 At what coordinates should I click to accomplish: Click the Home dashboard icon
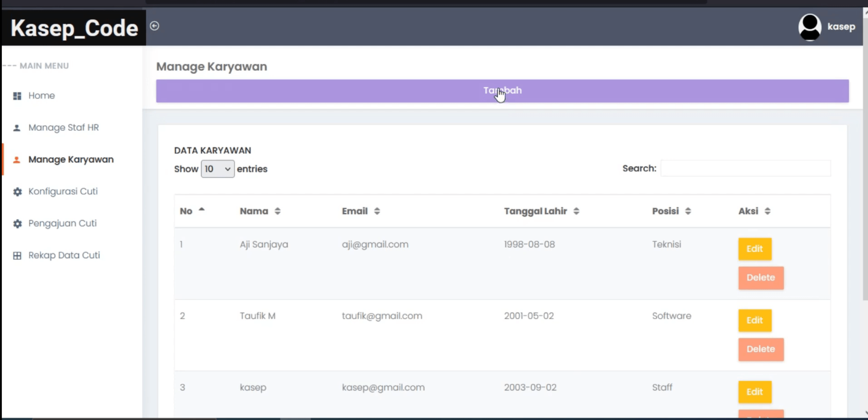pyautogui.click(x=17, y=96)
